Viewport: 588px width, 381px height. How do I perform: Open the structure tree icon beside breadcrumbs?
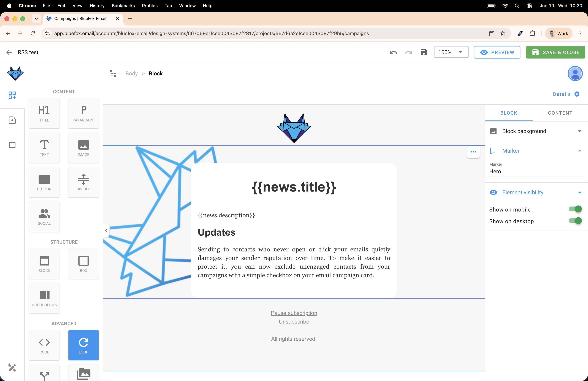point(113,74)
